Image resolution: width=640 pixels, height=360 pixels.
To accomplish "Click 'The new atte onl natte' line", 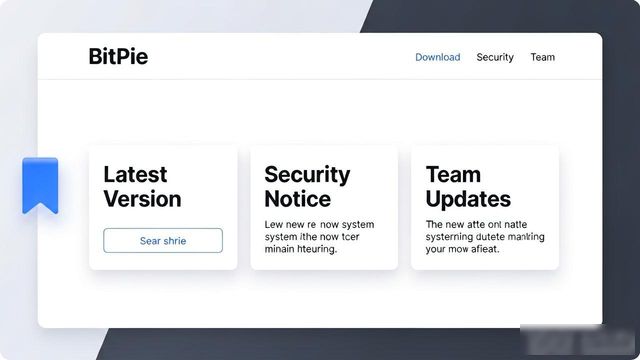I will pyautogui.click(x=476, y=224).
